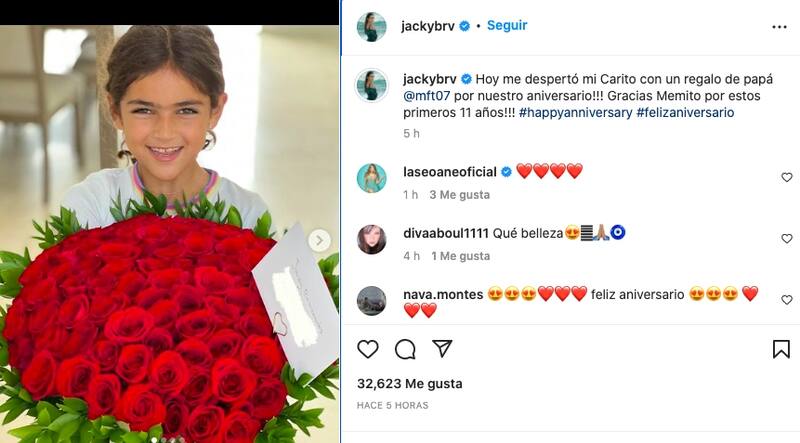
Task: Open the @mft07 mention link
Action: [427, 96]
